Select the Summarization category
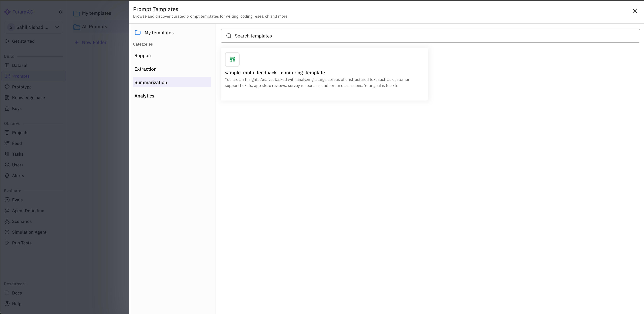The width and height of the screenshot is (644, 314). (151, 83)
